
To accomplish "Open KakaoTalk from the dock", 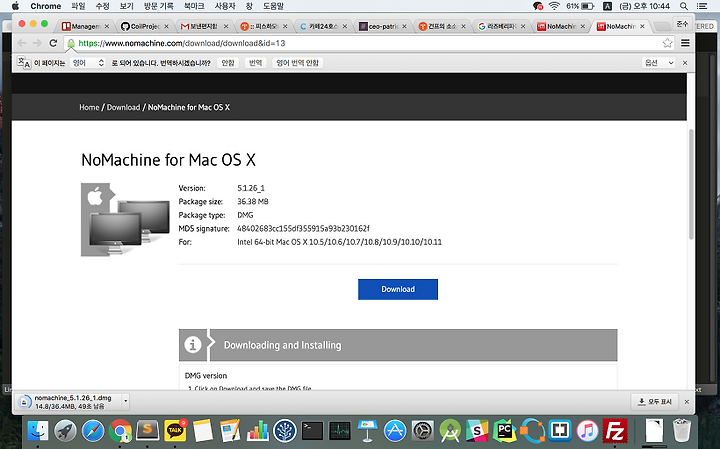I will (175, 431).
